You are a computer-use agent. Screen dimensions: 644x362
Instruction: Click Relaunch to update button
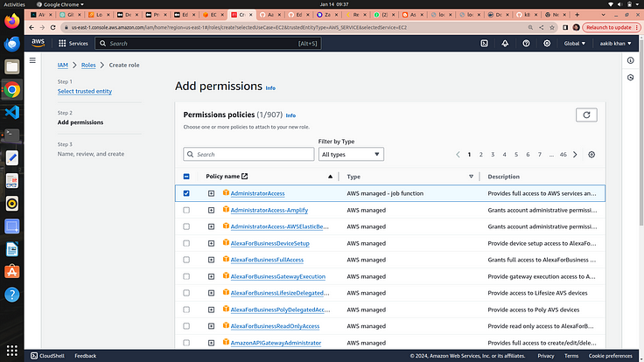[611, 27]
